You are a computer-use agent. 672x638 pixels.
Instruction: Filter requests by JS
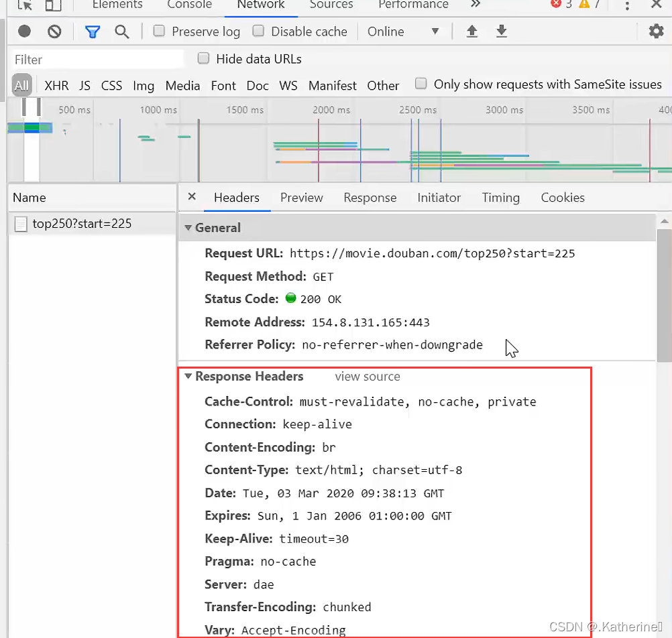coord(85,86)
